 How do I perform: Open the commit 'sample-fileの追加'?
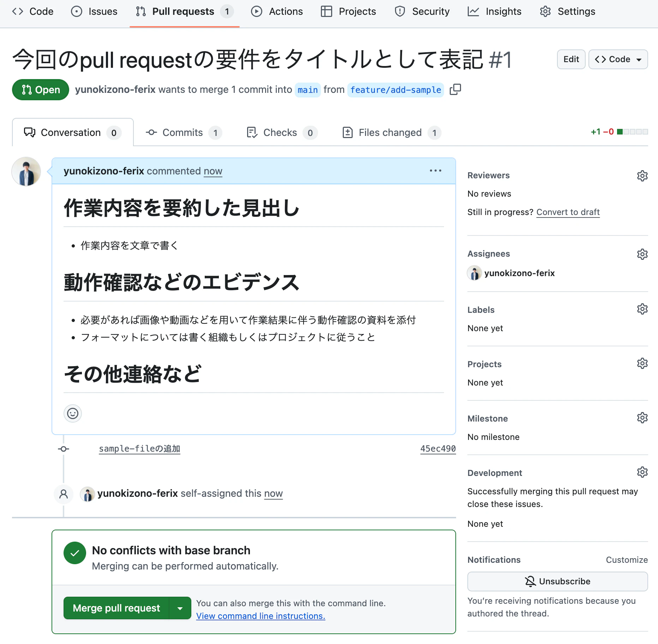pos(139,449)
